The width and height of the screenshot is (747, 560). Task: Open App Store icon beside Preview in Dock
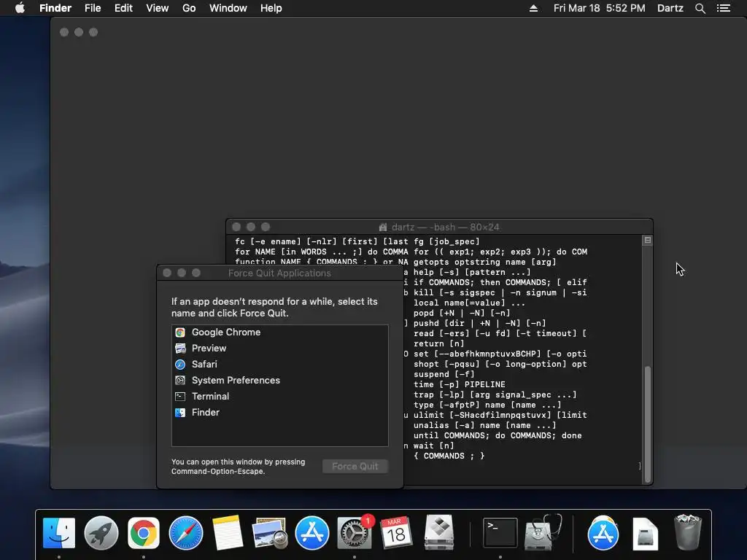(x=312, y=533)
